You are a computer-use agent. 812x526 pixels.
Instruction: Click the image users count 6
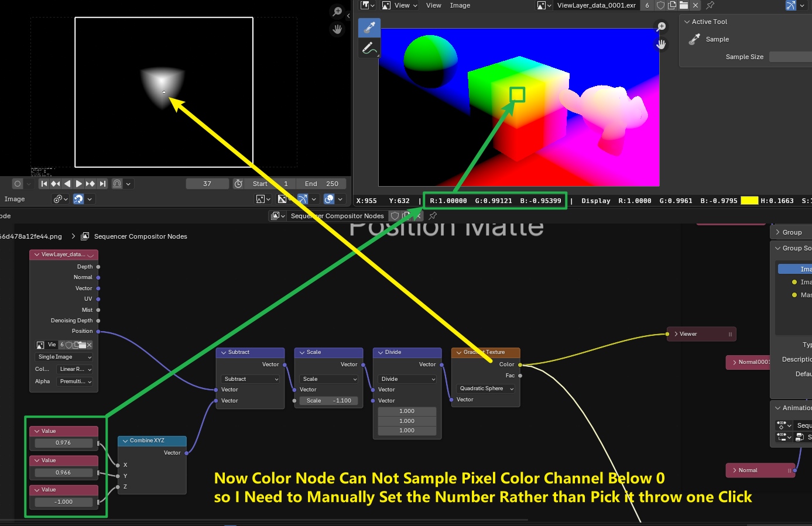(647, 5)
